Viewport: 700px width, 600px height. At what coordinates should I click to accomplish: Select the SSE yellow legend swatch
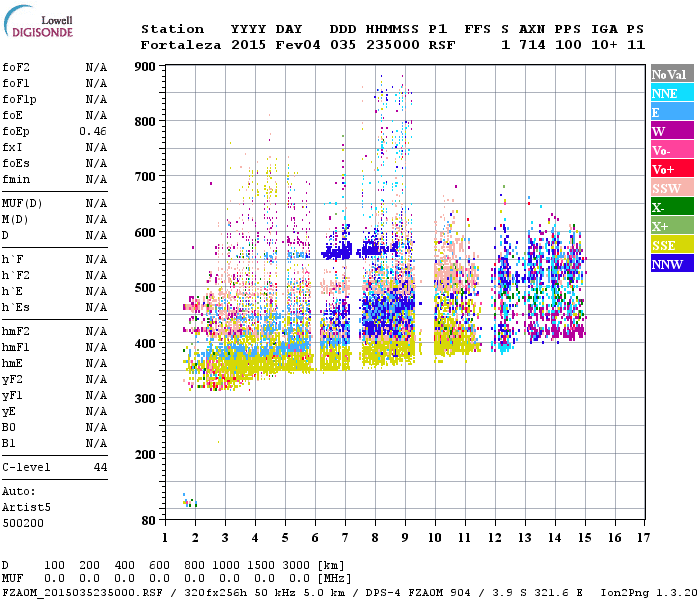coord(672,244)
